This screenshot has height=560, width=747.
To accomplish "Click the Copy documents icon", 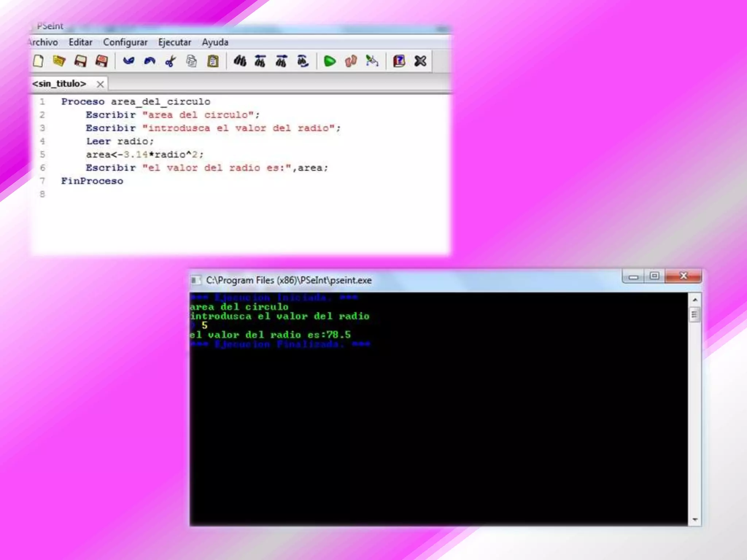I will [191, 61].
